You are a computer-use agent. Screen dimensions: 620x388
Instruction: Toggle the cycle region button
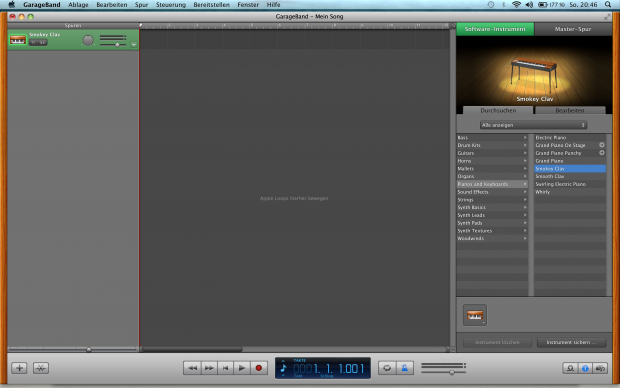tap(387, 368)
